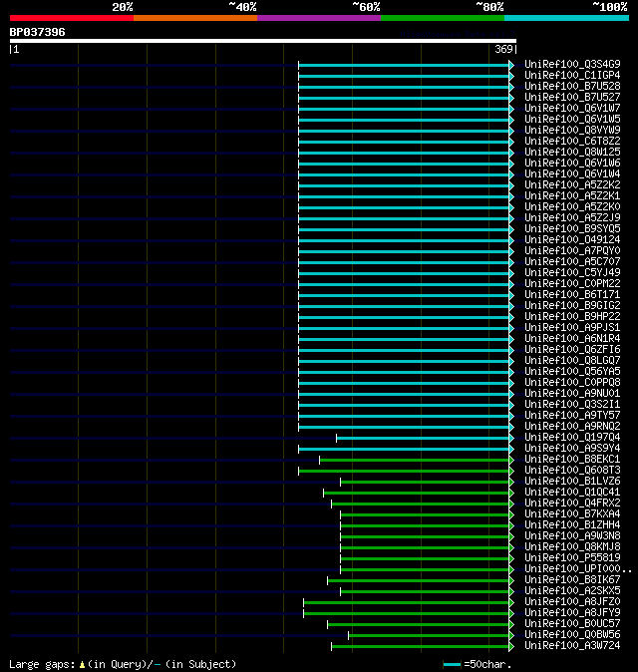
Task: Select the UniRef100_Q1QC41 entry
Action: pyautogui.click(x=572, y=492)
